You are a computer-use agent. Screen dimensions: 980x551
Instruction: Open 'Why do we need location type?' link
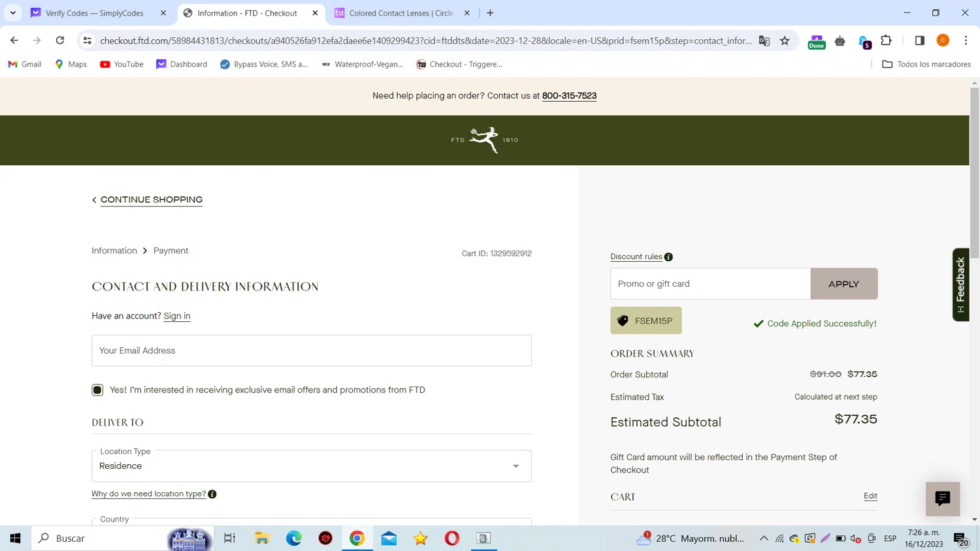tap(148, 494)
